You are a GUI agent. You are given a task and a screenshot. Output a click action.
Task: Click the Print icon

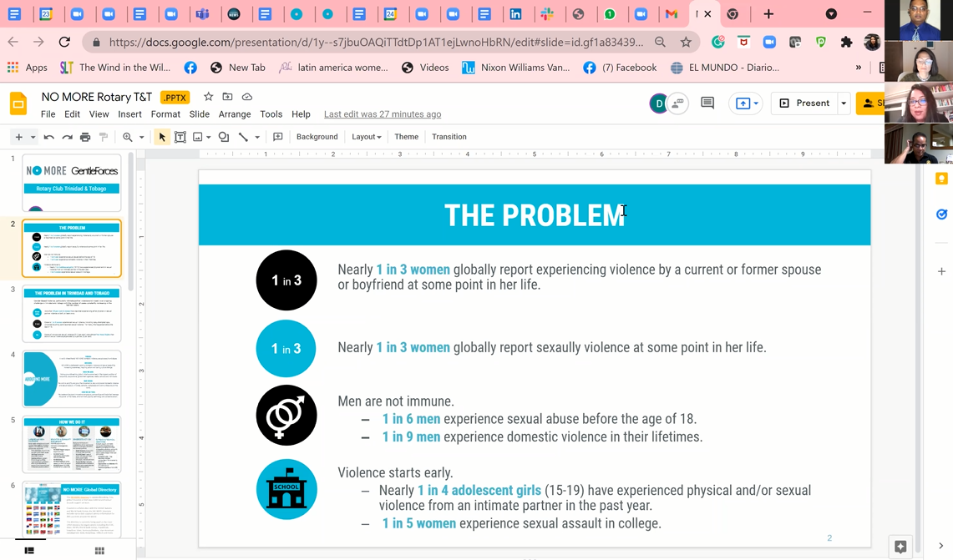(85, 137)
